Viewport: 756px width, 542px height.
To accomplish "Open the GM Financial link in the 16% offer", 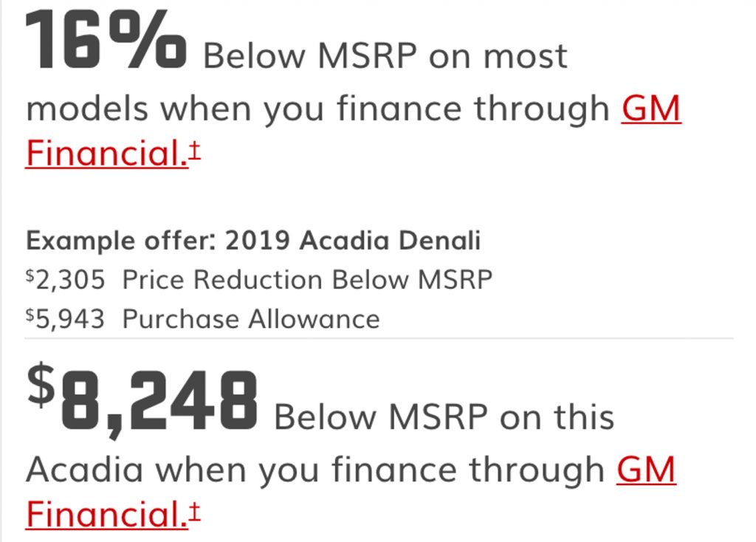I will coord(107,152).
